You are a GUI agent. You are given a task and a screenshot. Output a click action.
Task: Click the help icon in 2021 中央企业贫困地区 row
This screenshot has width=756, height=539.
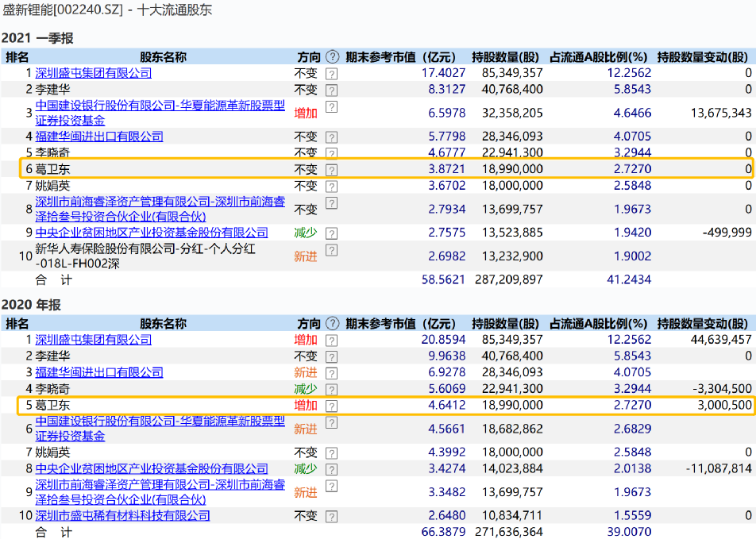click(332, 233)
